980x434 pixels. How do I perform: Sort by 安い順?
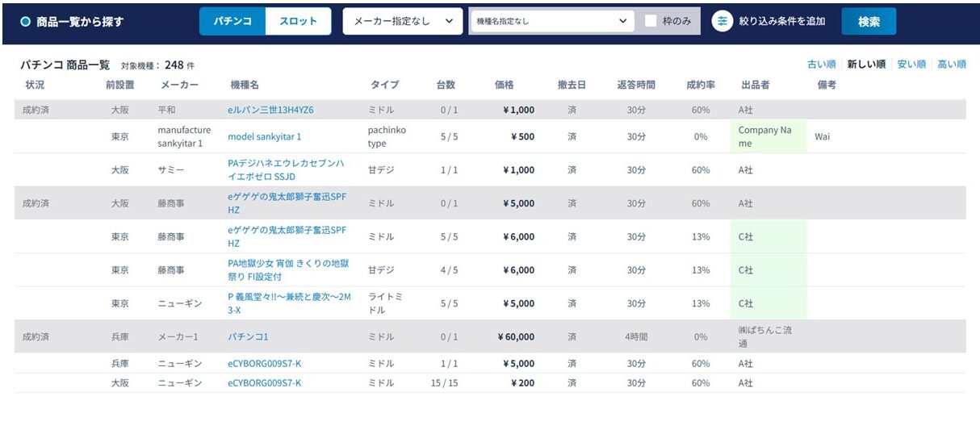pyautogui.click(x=911, y=65)
